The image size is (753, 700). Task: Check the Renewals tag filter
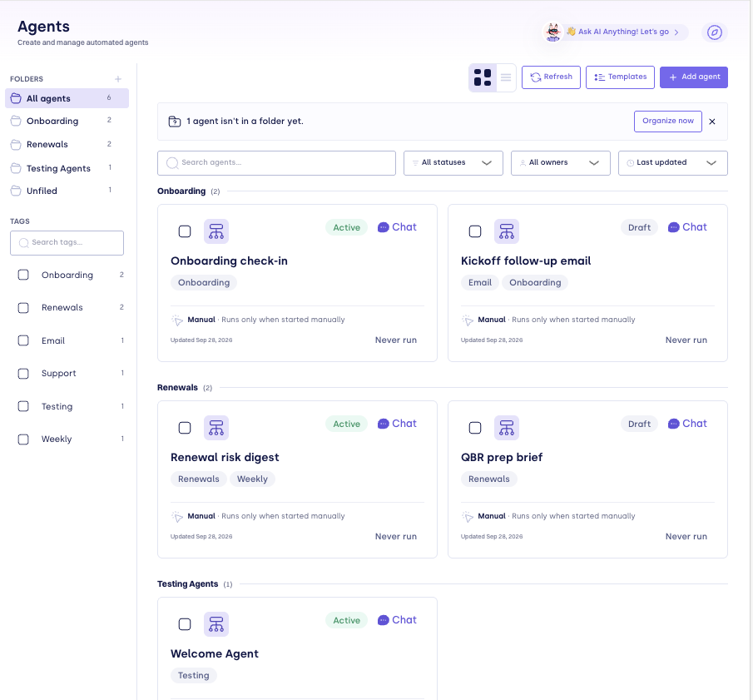point(23,308)
